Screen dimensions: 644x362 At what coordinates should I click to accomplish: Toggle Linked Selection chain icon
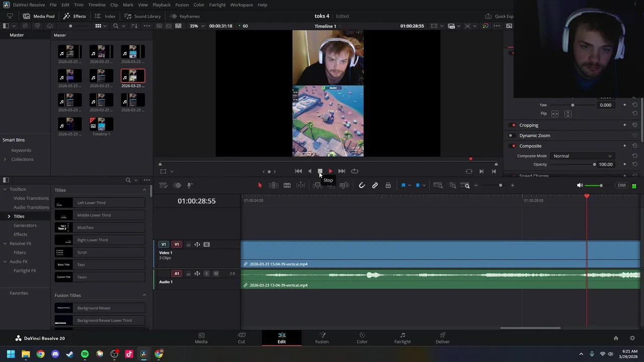[x=375, y=186]
